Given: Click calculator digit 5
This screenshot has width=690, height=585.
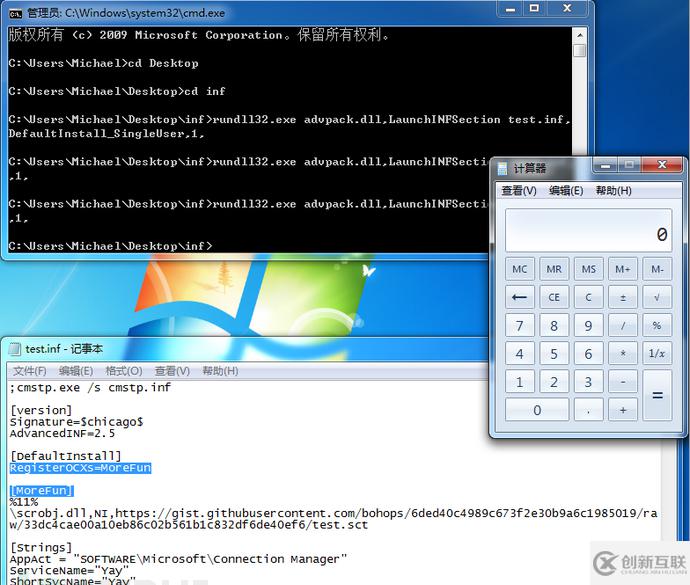Looking at the screenshot, I should [554, 353].
